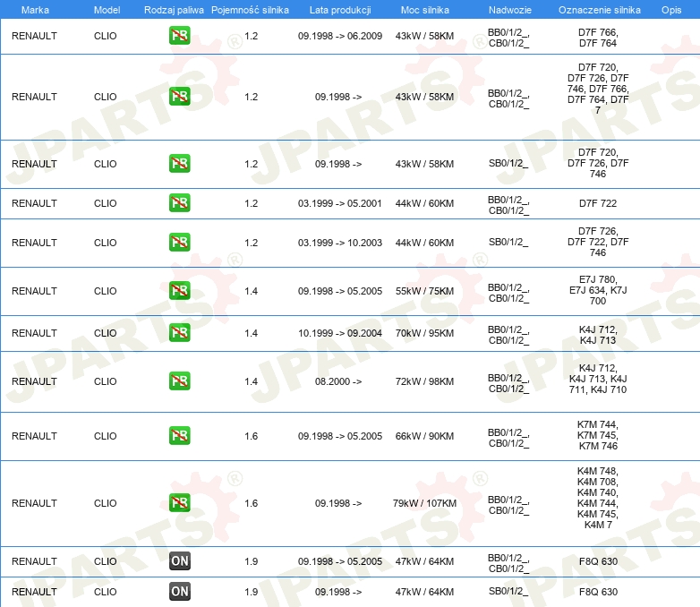Click the production dates 10.1999 -> 09.2004

[x=339, y=333]
